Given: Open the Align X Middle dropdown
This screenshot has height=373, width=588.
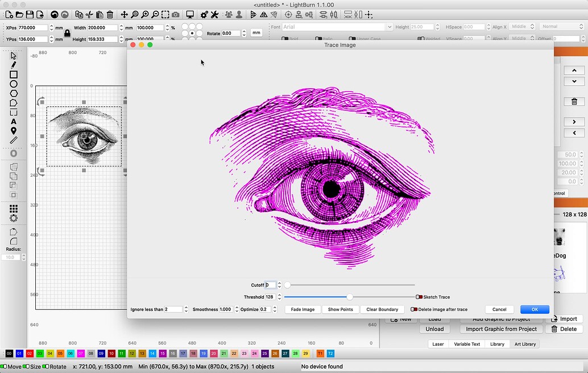Looking at the screenshot, I should point(521,27).
